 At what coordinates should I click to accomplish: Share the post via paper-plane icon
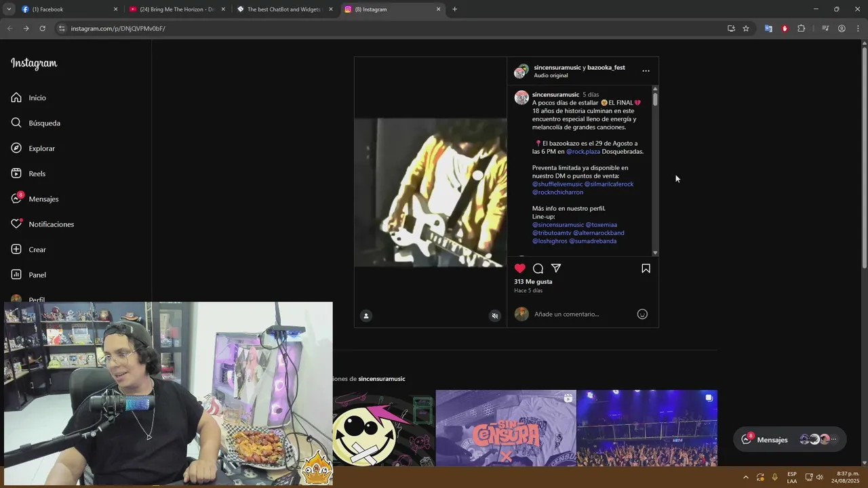556,268
